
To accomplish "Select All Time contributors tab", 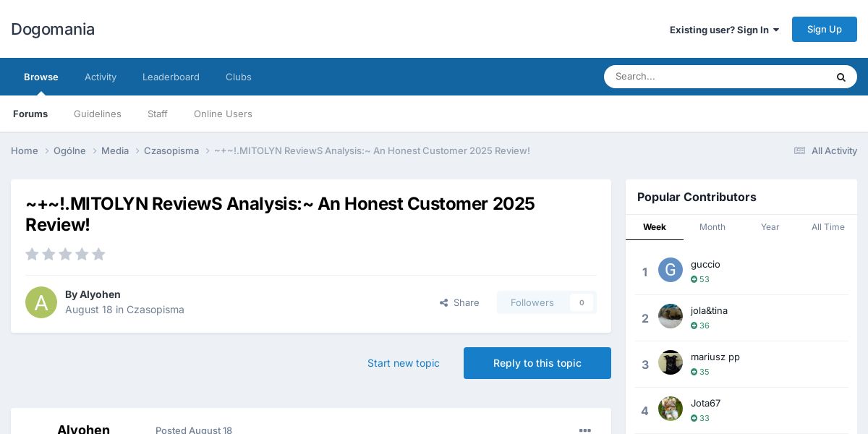I will click(828, 227).
